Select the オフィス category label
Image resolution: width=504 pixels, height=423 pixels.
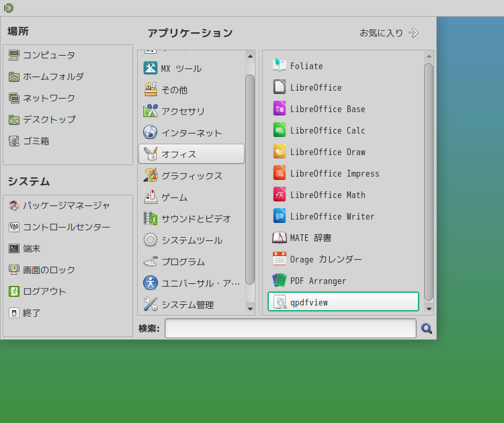tap(179, 154)
